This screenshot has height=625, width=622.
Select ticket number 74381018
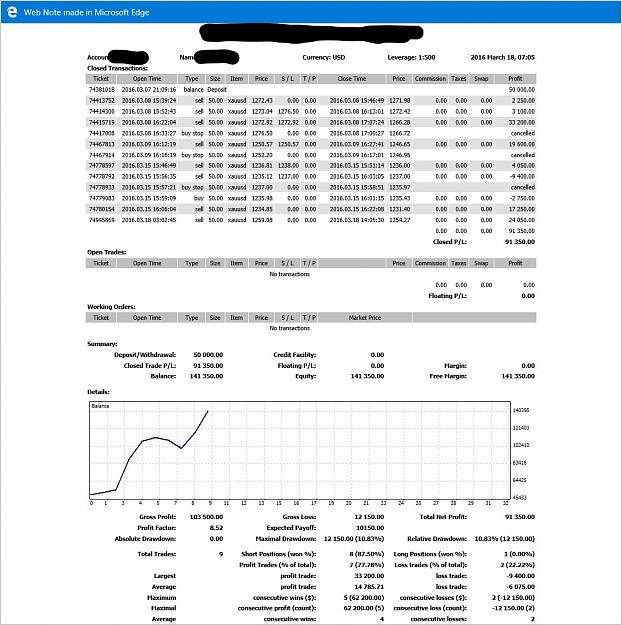point(102,90)
